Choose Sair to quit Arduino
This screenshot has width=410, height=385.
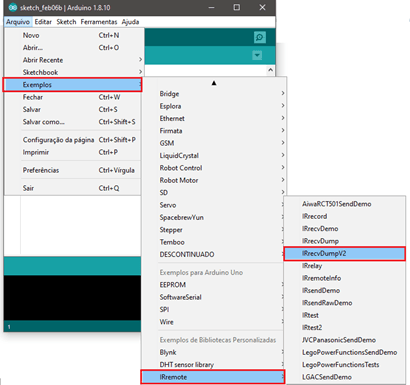click(x=73, y=188)
